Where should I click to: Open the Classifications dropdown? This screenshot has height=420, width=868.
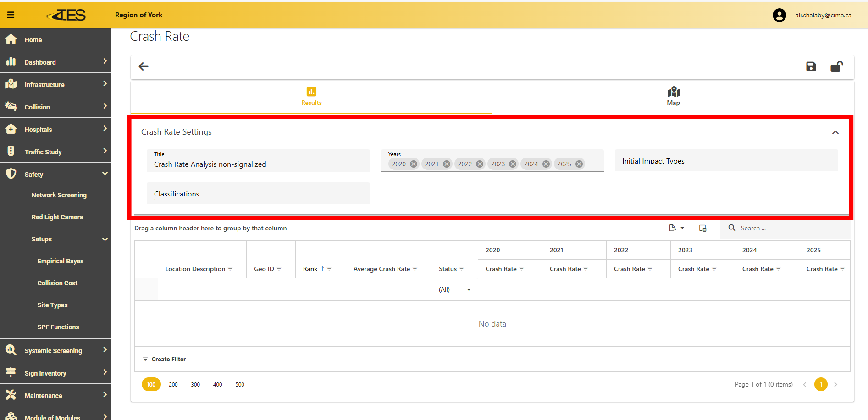tap(258, 194)
